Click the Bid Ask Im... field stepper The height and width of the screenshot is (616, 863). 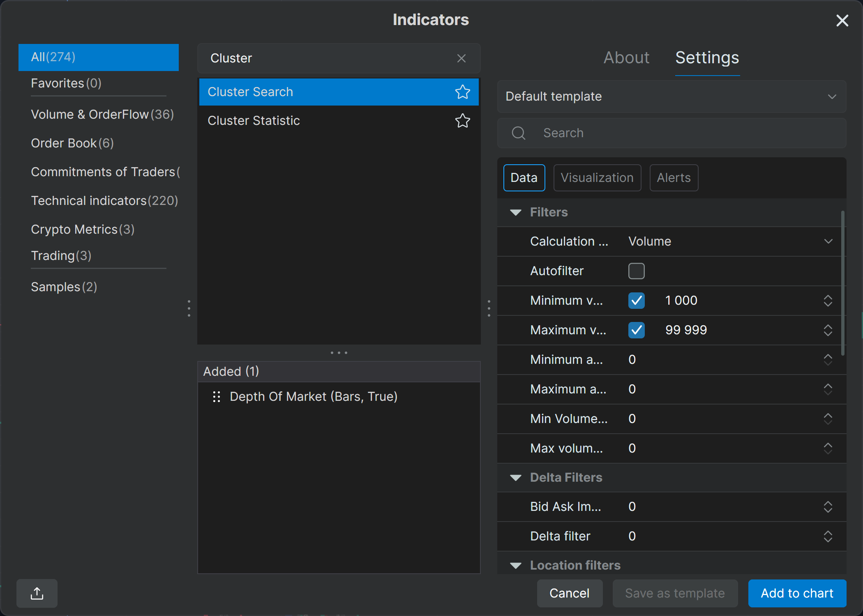click(x=828, y=507)
